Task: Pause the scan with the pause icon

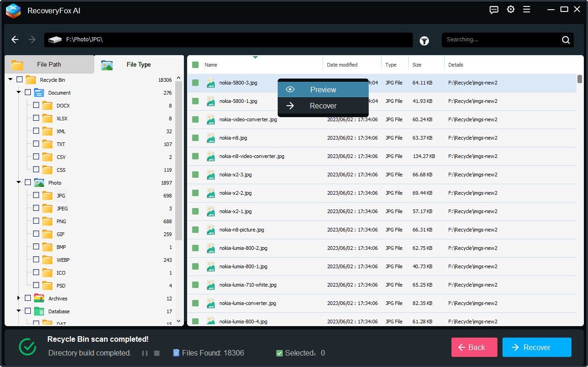Action: click(x=145, y=353)
